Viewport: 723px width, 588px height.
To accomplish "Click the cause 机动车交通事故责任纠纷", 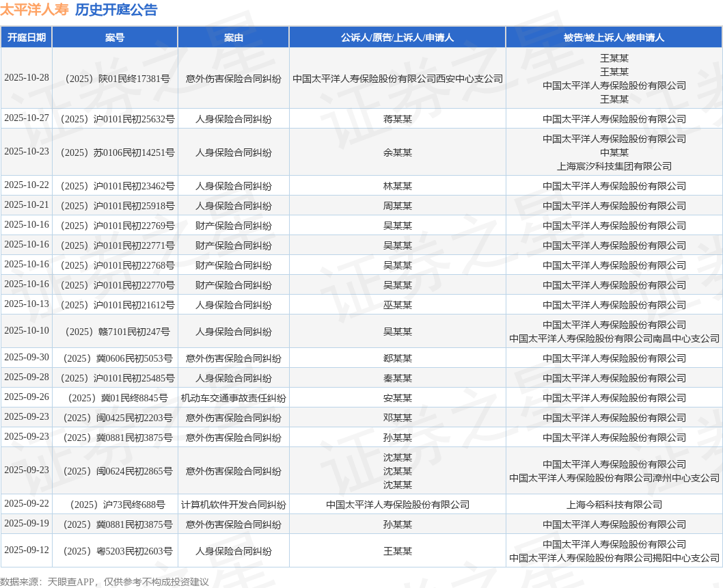I will coord(233,398).
